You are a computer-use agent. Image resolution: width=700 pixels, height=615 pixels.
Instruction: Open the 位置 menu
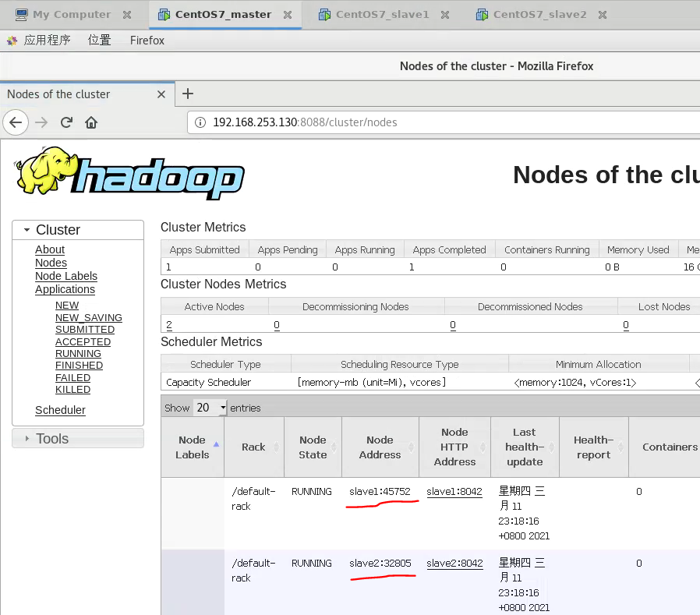99,41
